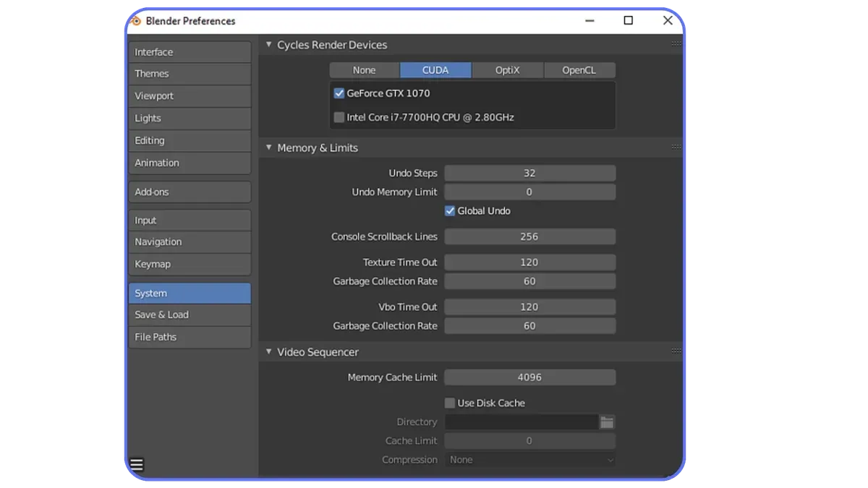Open the Interface preferences tab
This screenshot has width=868, height=488.
[190, 52]
